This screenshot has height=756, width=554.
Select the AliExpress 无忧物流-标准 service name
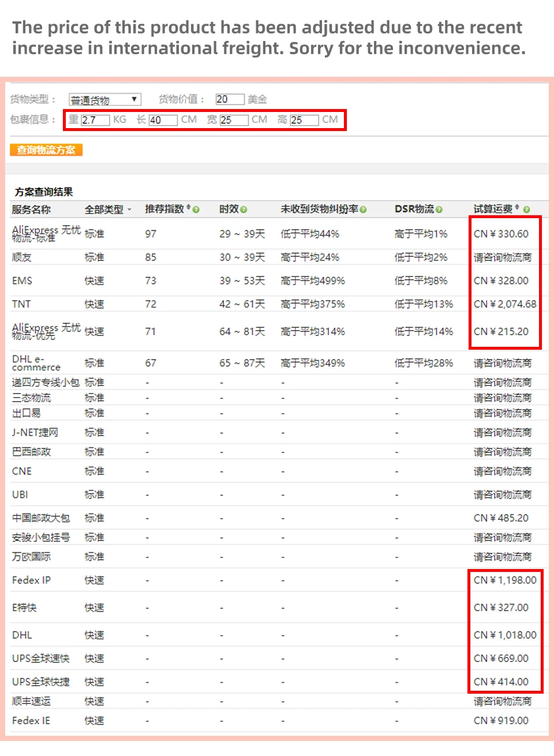pyautogui.click(x=46, y=234)
